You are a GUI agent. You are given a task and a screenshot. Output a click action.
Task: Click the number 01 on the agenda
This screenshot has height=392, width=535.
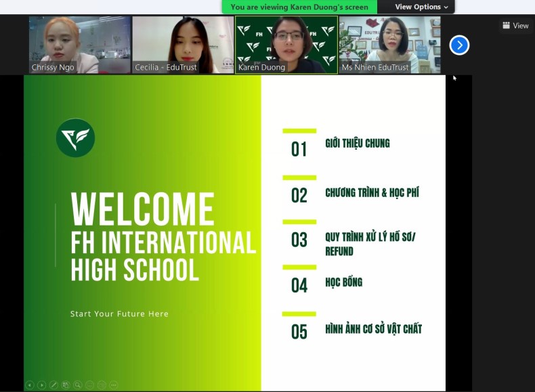tap(299, 150)
